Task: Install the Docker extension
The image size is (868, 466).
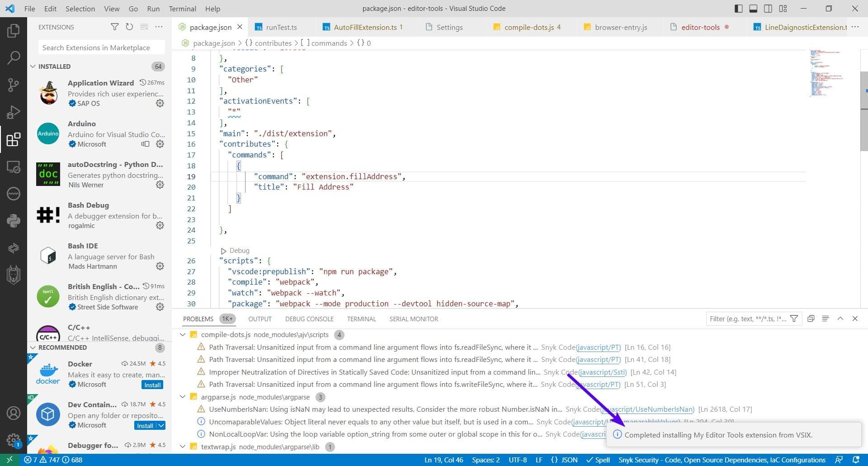Action: pos(152,385)
